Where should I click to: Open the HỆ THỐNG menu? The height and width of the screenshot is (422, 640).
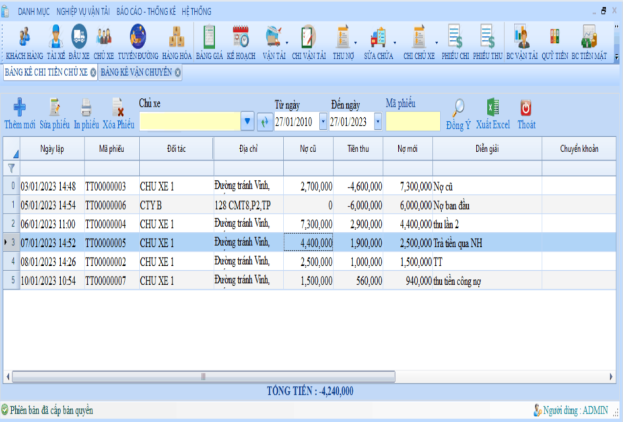pos(196,11)
